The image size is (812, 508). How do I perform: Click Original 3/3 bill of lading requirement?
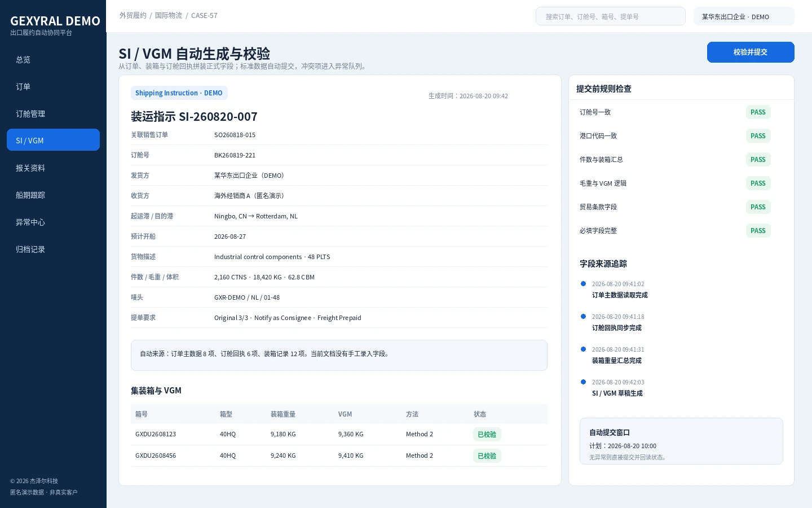pyautogui.click(x=288, y=318)
